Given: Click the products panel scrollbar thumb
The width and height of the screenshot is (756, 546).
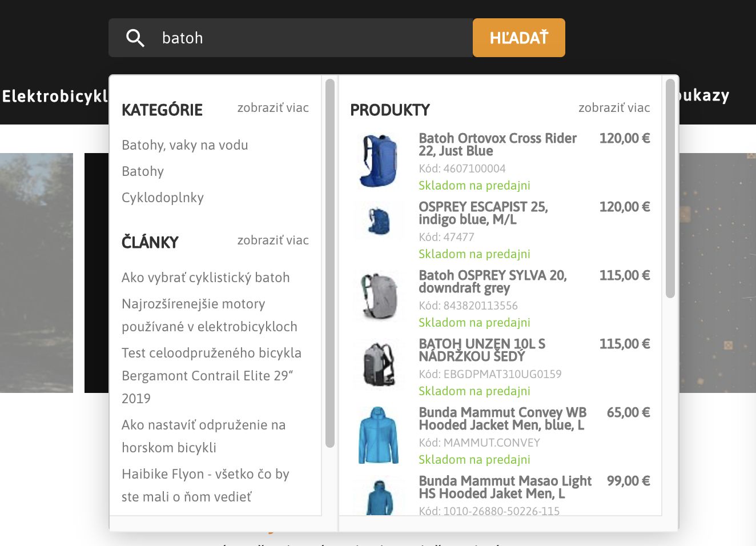Looking at the screenshot, I should click(x=670, y=188).
